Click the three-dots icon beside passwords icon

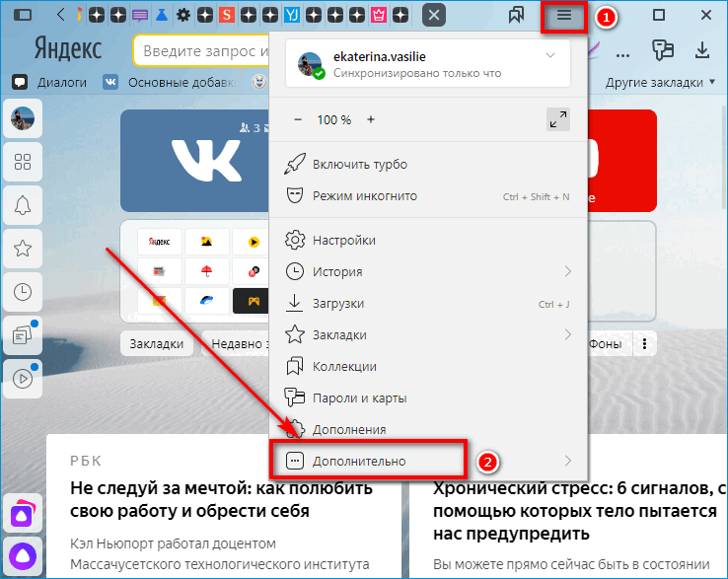(x=622, y=55)
